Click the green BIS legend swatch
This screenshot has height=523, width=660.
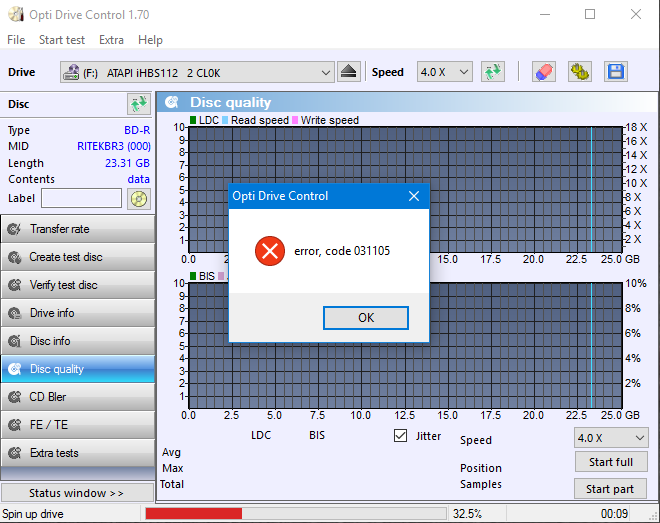click(193, 276)
